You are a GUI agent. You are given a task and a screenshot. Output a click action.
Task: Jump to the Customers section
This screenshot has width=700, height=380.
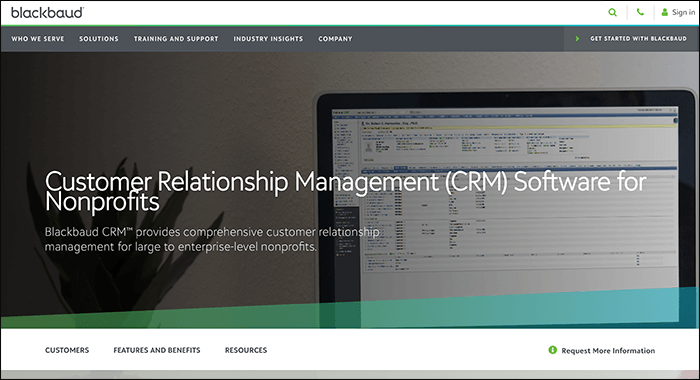(x=67, y=350)
